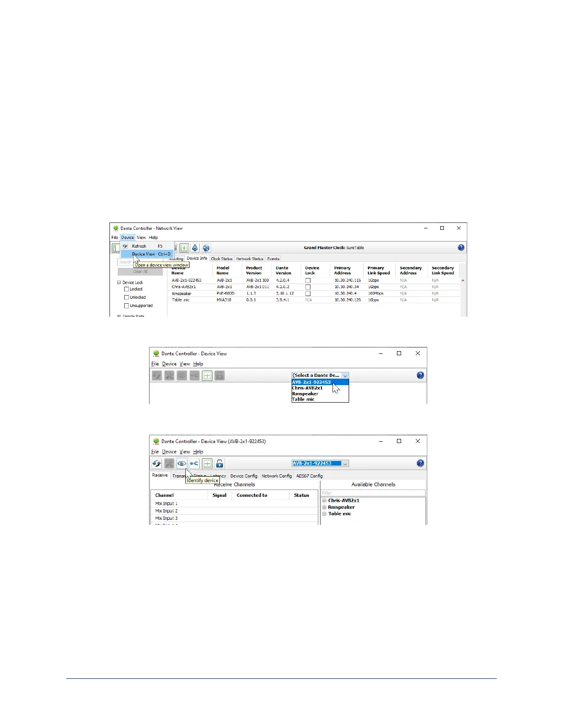Image resolution: width=563 pixels, height=728 pixels.
Task: Click green plus icon in untitled Device View window
Action: click(207, 375)
